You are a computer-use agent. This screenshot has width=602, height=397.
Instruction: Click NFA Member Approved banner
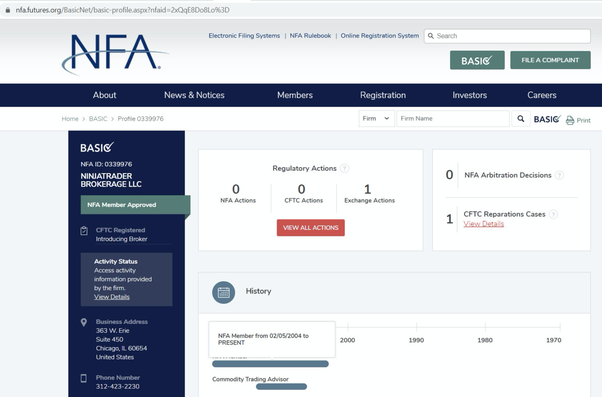coord(135,205)
